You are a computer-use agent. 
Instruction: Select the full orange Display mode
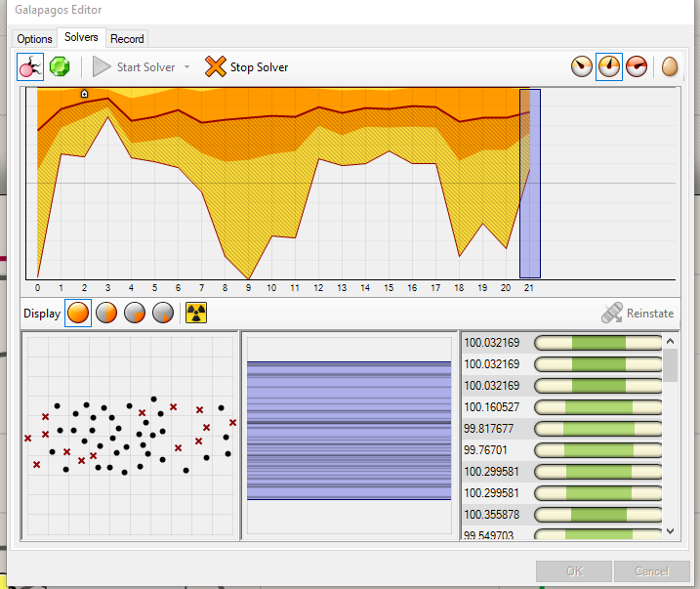point(78,313)
